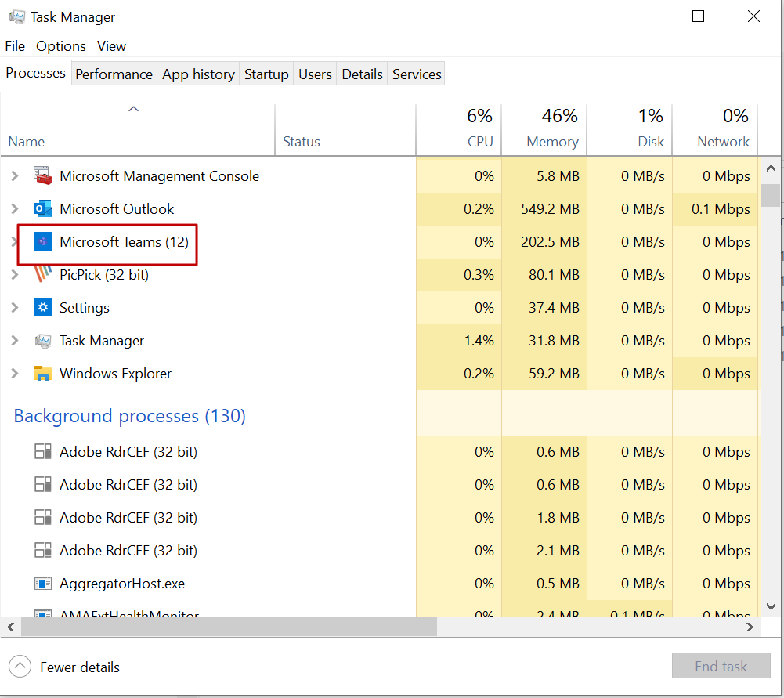
Task: Switch to the App history tab
Action: point(198,74)
